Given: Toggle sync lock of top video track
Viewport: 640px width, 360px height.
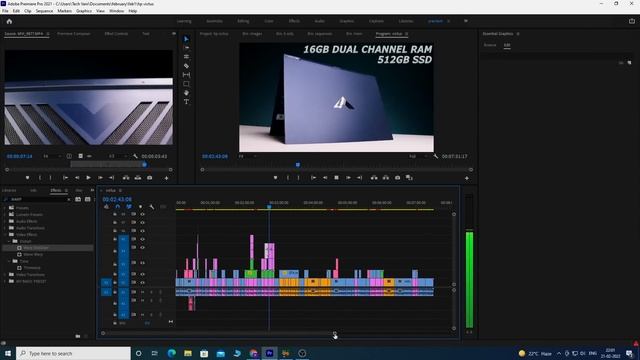Looking at the screenshot, I should click(133, 214).
